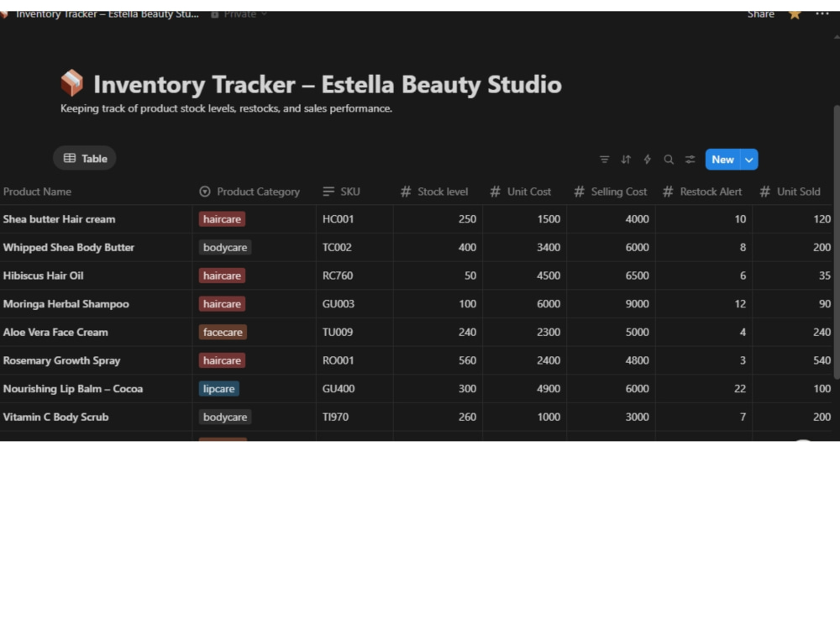Open the Aloe Vera Face Cream row

coord(55,332)
